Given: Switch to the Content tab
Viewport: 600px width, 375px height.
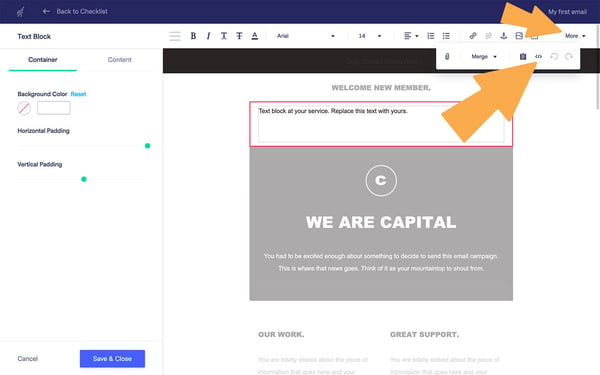Looking at the screenshot, I should click(x=119, y=60).
